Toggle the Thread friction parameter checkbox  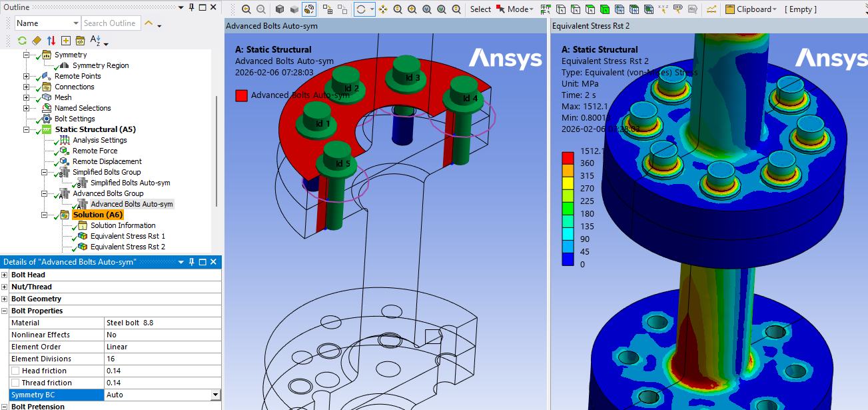click(15, 383)
